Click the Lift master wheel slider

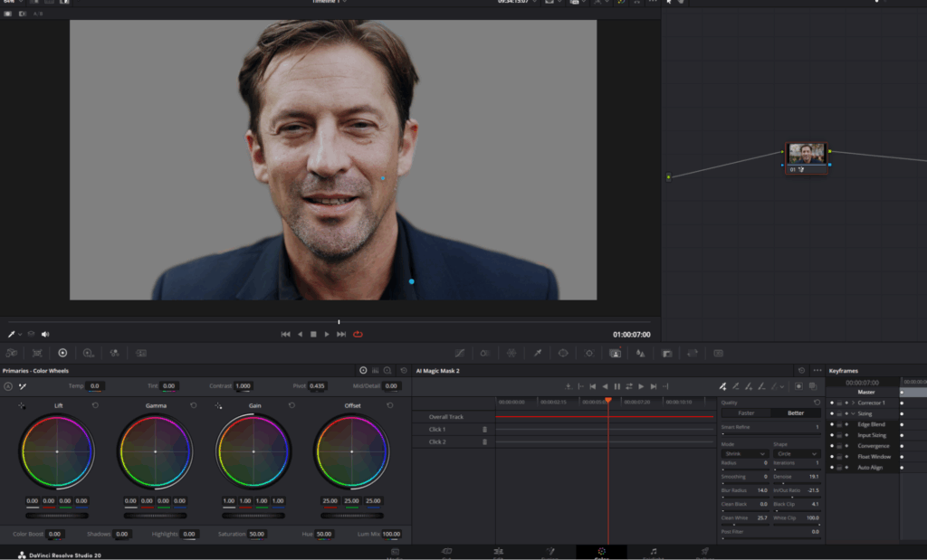point(57,516)
